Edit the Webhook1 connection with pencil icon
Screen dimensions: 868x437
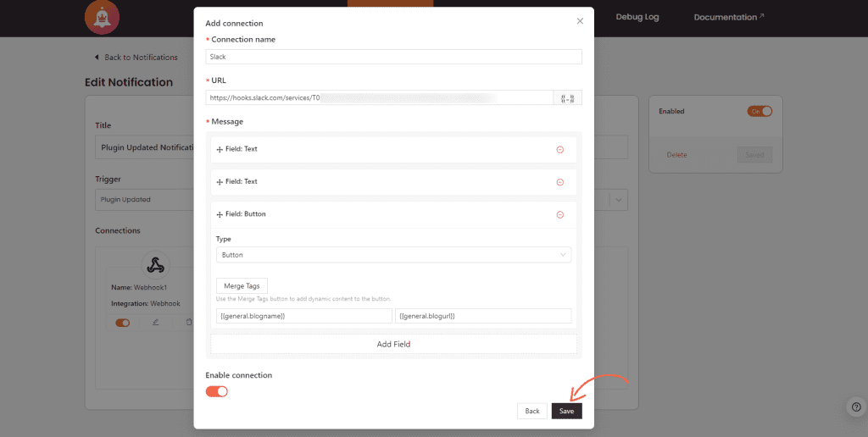pyautogui.click(x=156, y=322)
